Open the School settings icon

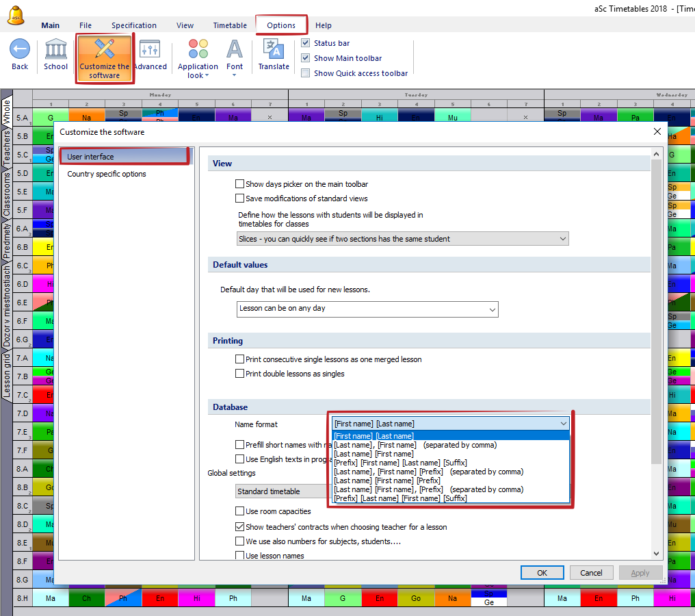point(55,50)
